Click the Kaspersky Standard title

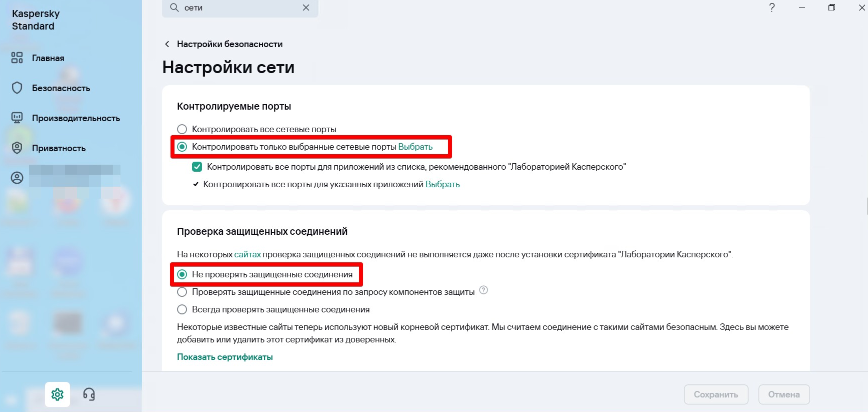[x=35, y=20]
